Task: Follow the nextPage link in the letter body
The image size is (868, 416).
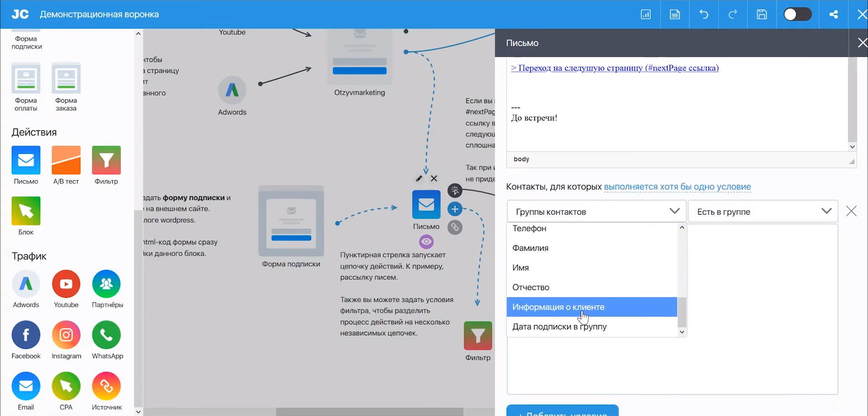Action: pyautogui.click(x=615, y=68)
